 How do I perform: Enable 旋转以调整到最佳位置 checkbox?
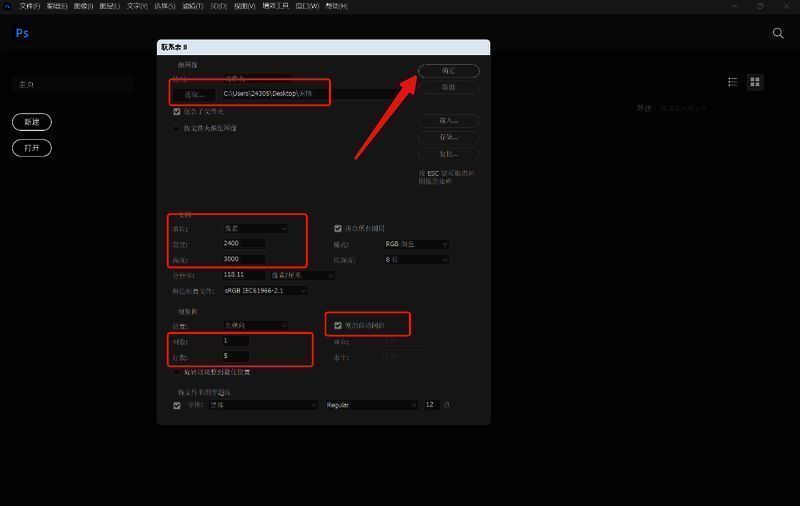click(177, 372)
